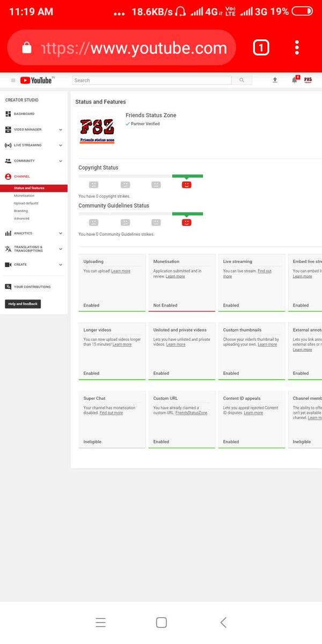Expand the Community section

coord(61,160)
